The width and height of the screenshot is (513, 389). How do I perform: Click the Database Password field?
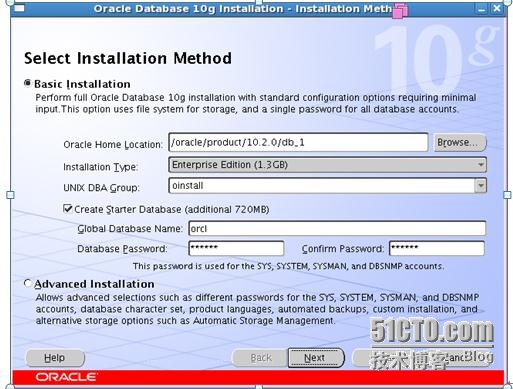(236, 248)
